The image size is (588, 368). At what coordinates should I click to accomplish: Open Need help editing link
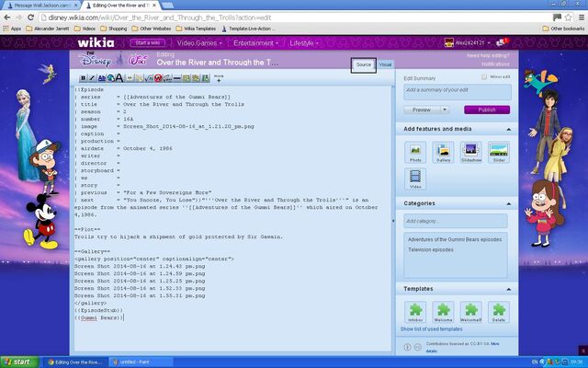tap(488, 55)
